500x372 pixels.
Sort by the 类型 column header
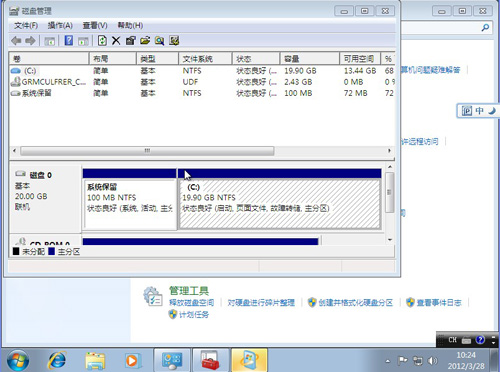click(157, 59)
